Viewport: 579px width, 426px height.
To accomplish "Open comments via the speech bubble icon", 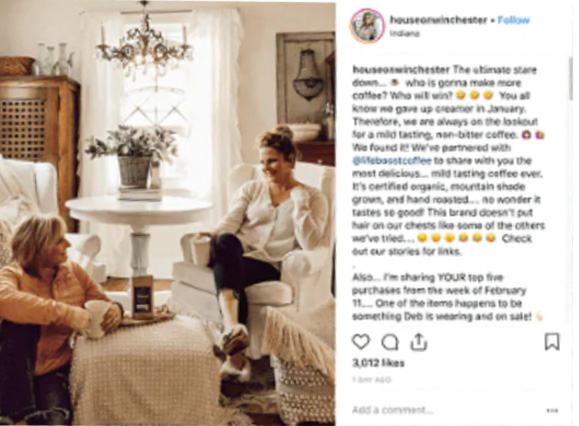I will [x=390, y=342].
